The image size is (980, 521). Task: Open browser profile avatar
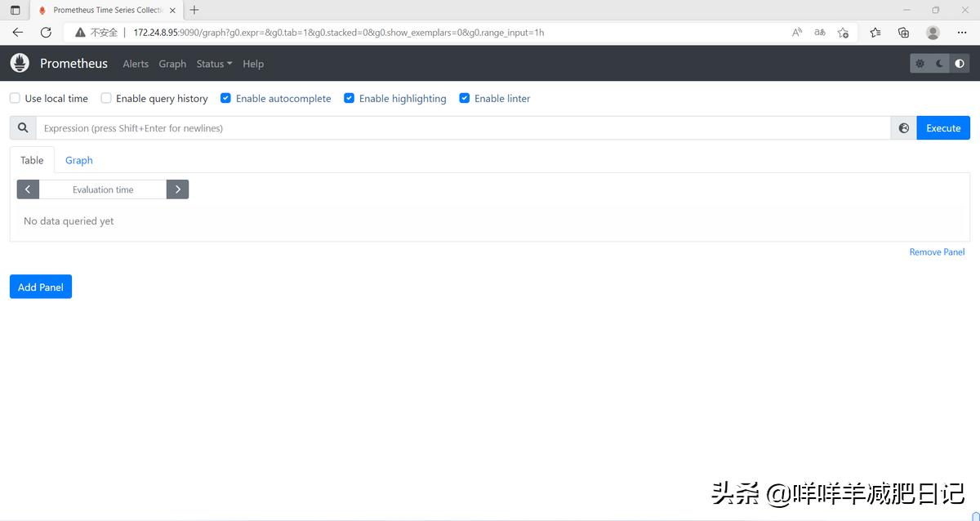click(933, 33)
